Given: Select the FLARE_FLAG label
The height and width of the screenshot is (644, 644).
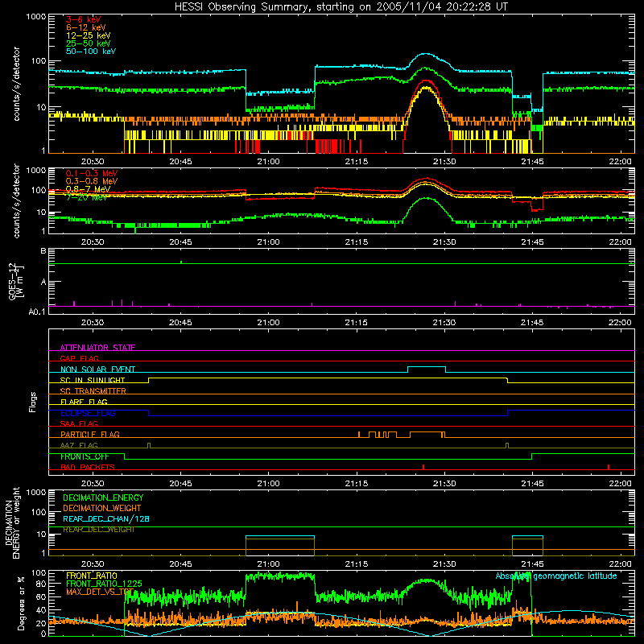Looking at the screenshot, I should tap(84, 402).
